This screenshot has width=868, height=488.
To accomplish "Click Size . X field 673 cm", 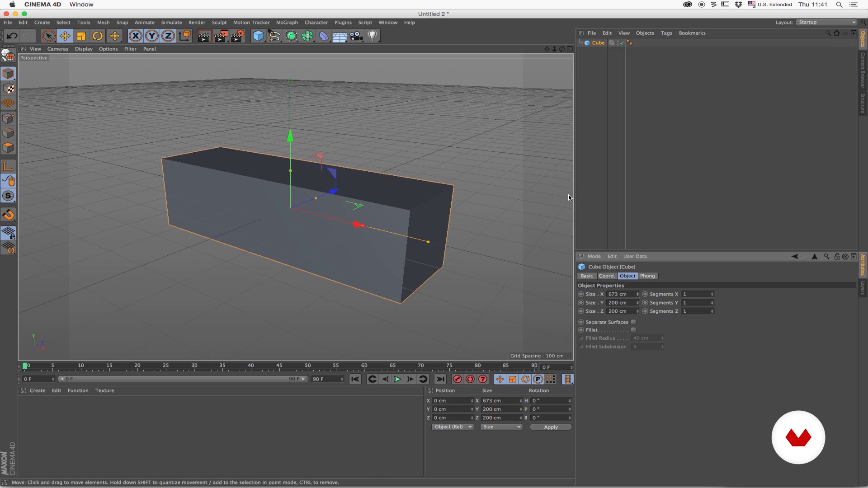I will (623, 294).
